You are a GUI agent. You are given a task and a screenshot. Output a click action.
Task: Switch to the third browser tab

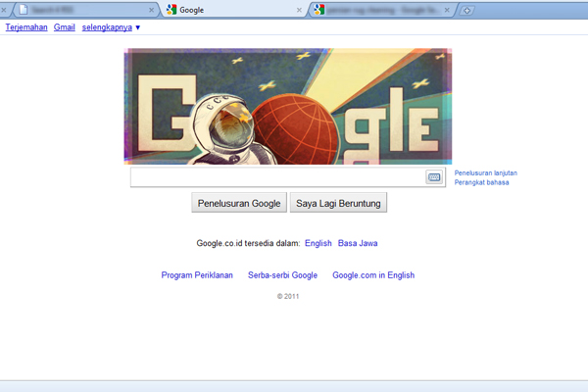tap(382, 10)
